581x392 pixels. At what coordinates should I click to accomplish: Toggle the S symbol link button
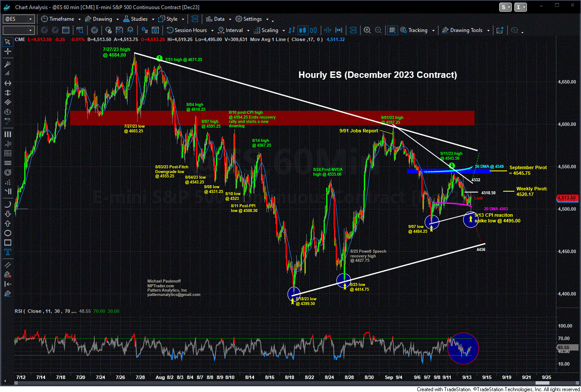[504, 7]
